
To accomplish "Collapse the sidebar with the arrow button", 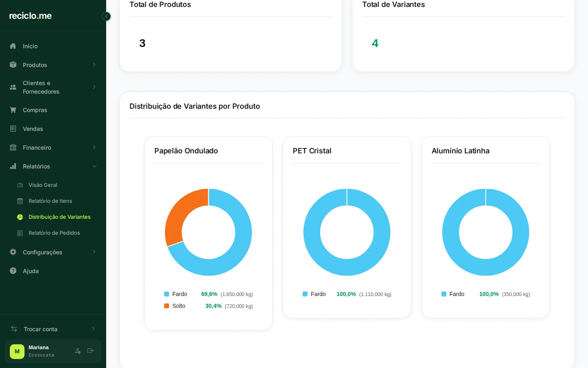I will [x=106, y=16].
